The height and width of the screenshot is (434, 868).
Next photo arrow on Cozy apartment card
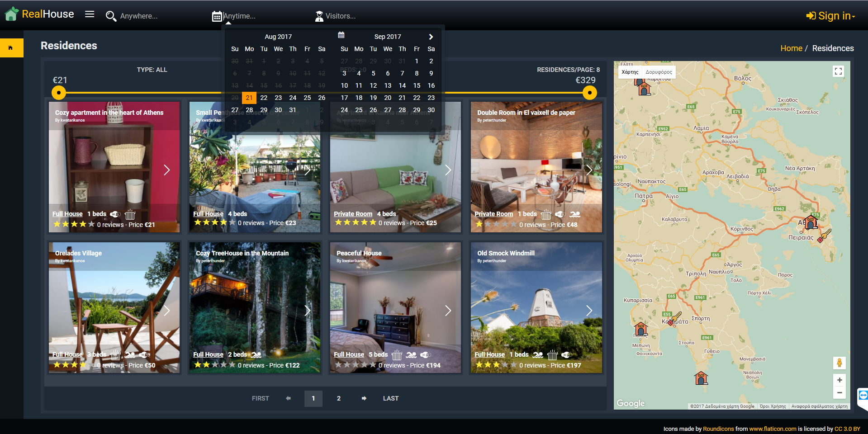pyautogui.click(x=166, y=170)
